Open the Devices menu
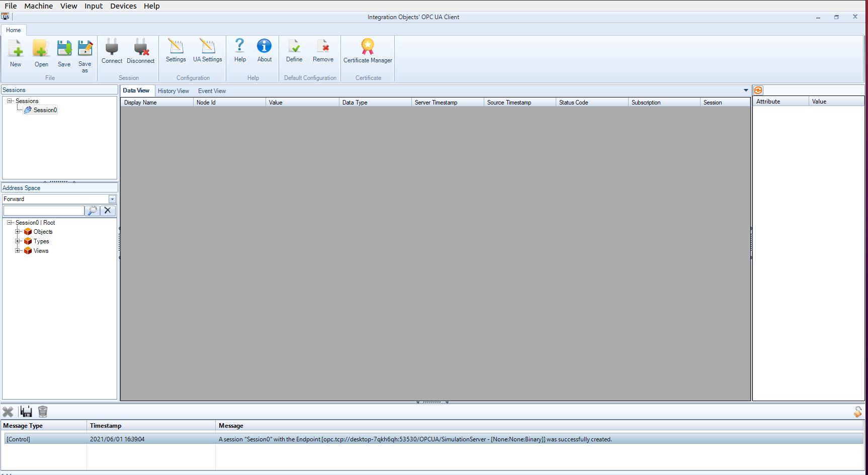This screenshot has height=475, width=868. tap(123, 6)
